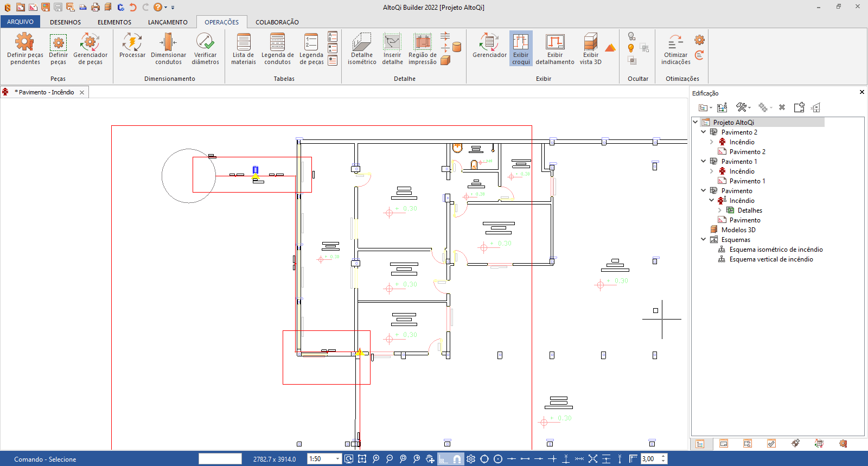Screen dimensions: 868x466
Task: Open Verificar diâmetros tool
Action: 205,48
